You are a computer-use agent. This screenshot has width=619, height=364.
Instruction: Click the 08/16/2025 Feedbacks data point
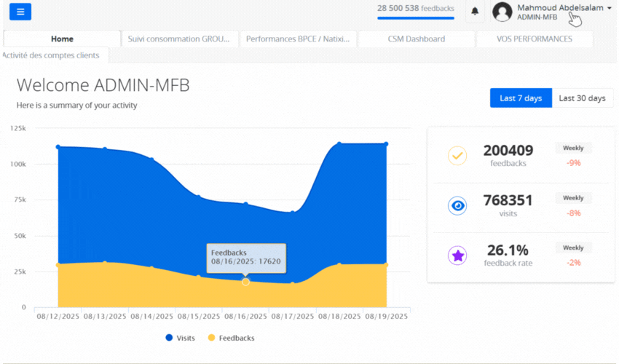(x=245, y=282)
